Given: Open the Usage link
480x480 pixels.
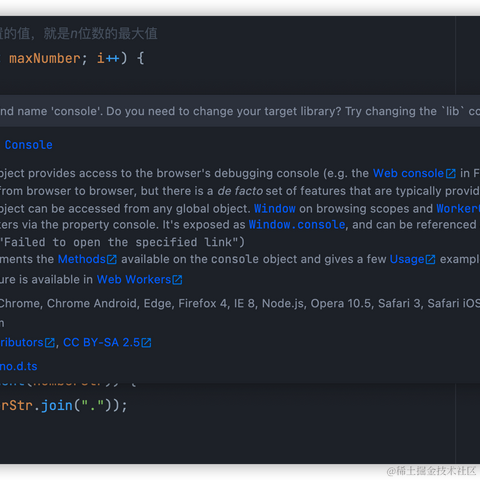Looking at the screenshot, I should 407,259.
